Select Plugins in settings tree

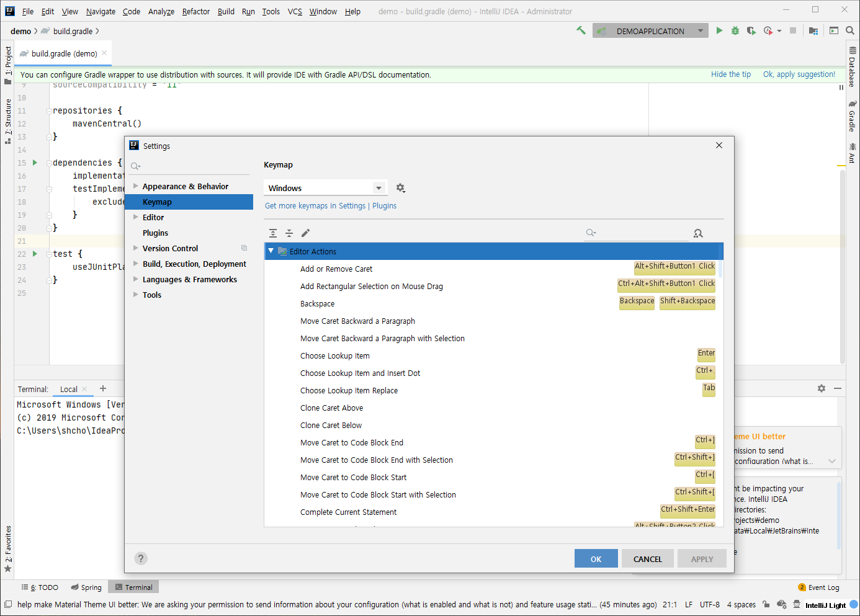click(155, 233)
